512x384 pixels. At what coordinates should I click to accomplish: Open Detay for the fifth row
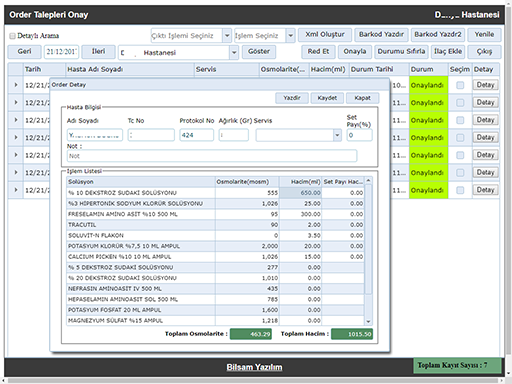[485, 155]
